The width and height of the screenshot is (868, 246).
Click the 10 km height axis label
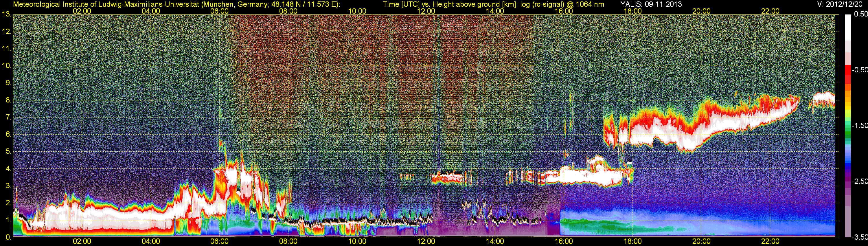(x=6, y=66)
